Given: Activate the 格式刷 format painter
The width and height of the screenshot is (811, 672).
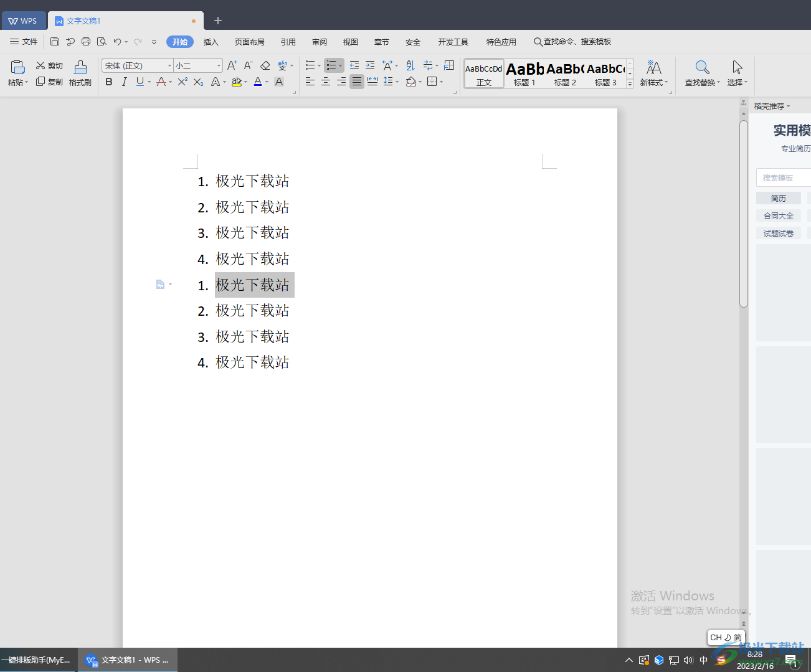Looking at the screenshot, I should click(80, 73).
